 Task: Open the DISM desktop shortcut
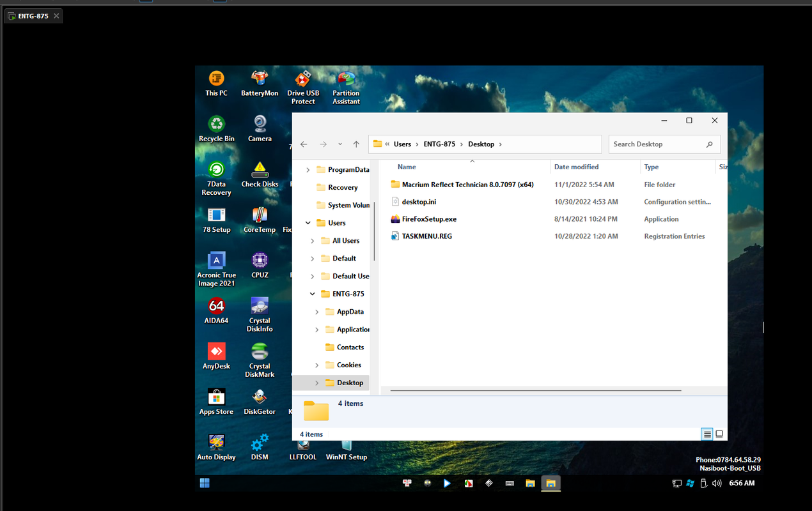pos(260,447)
